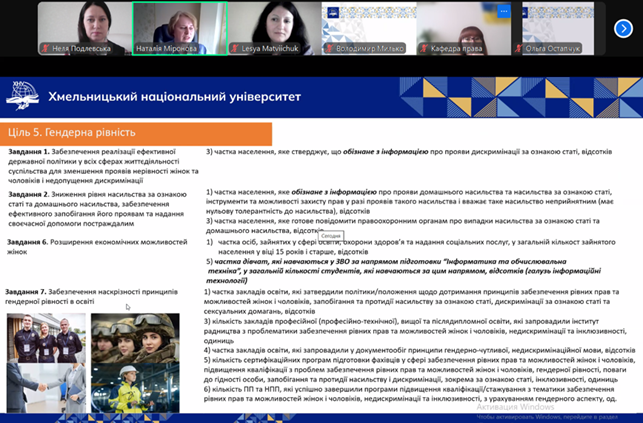Click the engineer in hard hat photo
Image resolution: width=643 pixels, height=423 pixels.
click(x=135, y=388)
